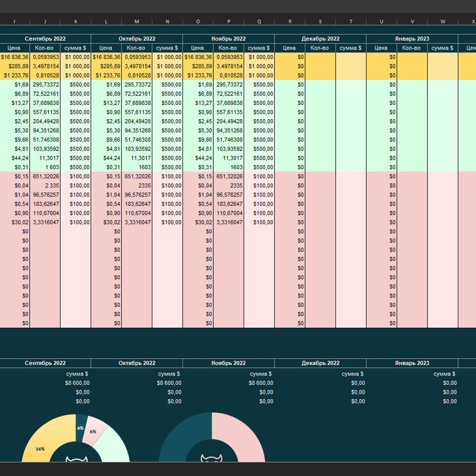Select the 651,32026 quantity cell under Октябрь 2022

137,177
